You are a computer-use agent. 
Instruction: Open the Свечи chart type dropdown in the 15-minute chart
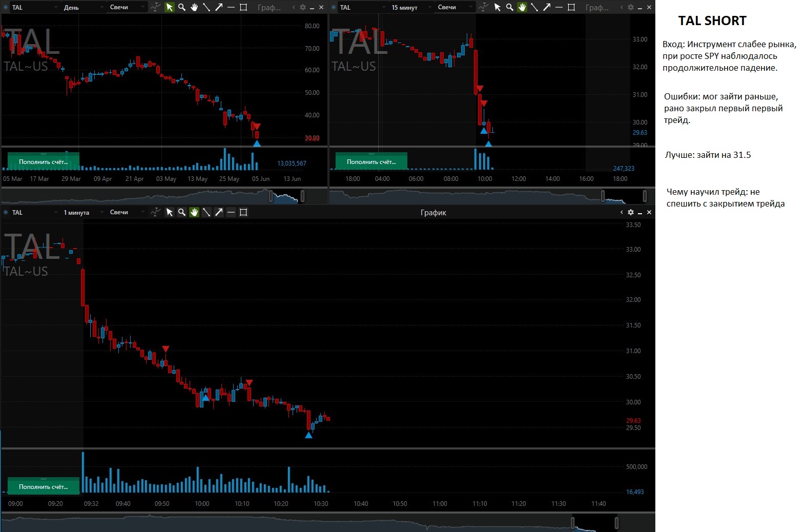[x=455, y=7]
